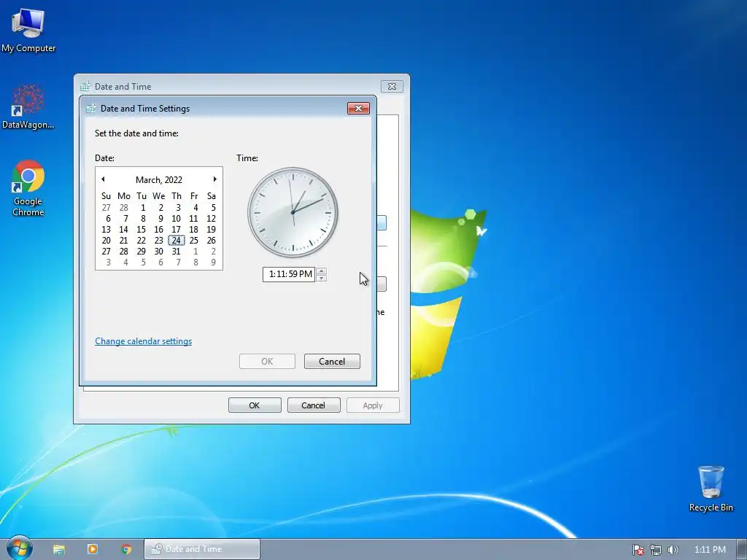
Task: Select March 31 in the calendar
Action: coord(177,251)
